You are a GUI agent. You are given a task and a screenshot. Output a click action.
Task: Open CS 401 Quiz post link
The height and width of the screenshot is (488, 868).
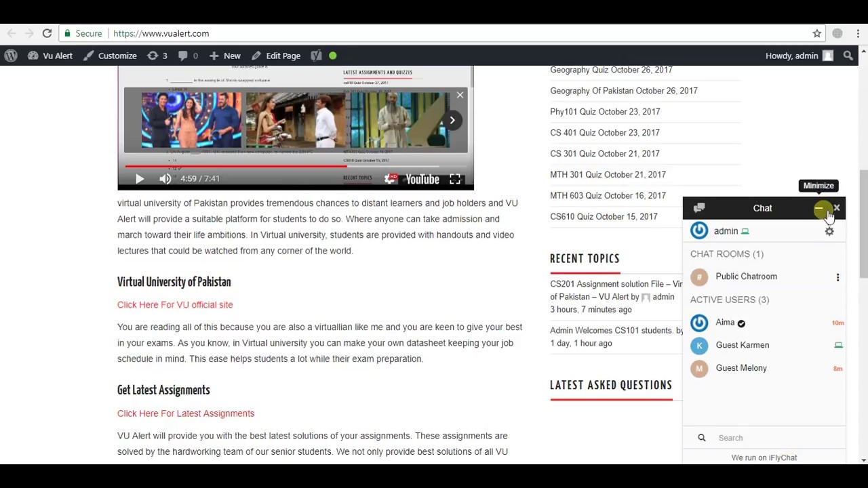point(605,133)
